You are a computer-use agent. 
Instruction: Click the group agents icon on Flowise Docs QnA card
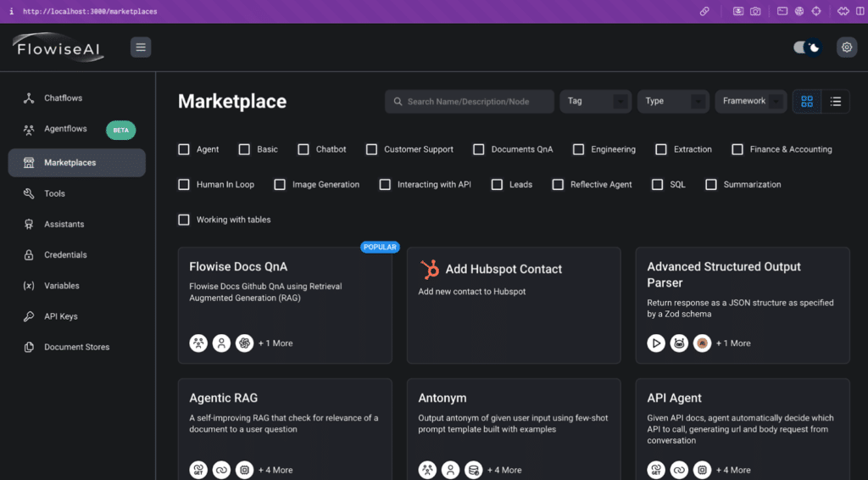click(x=198, y=343)
